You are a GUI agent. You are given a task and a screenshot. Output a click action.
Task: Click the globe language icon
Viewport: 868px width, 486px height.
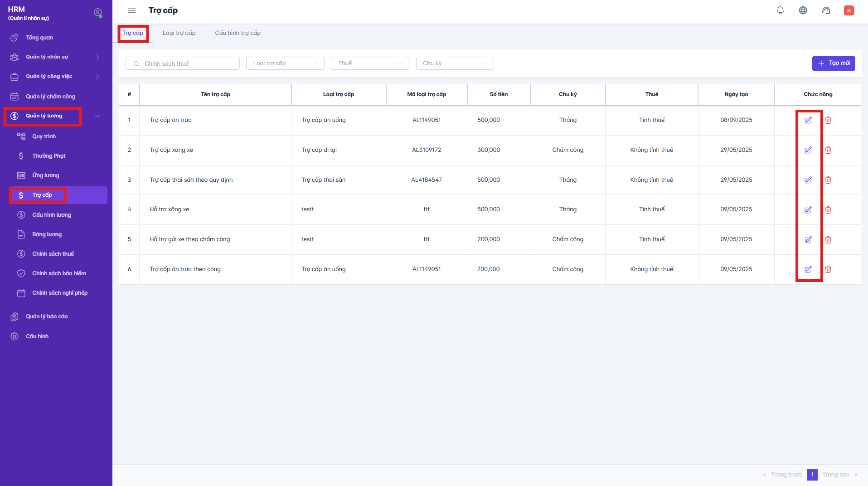click(803, 10)
